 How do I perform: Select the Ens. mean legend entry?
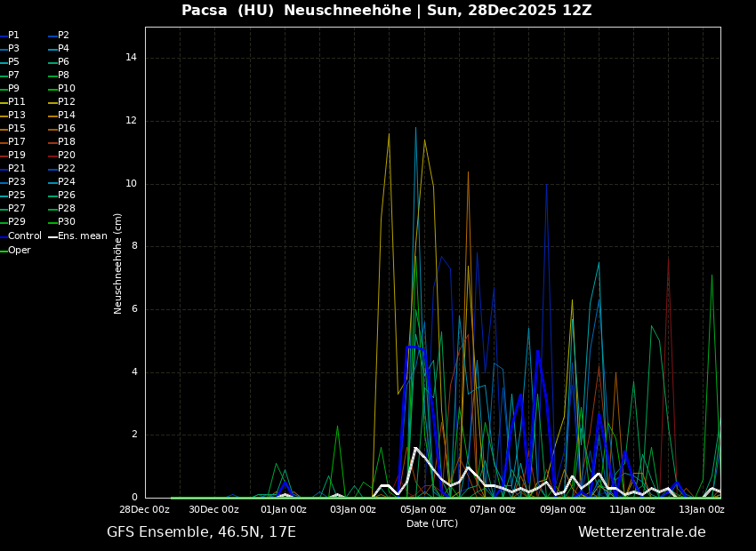point(82,236)
